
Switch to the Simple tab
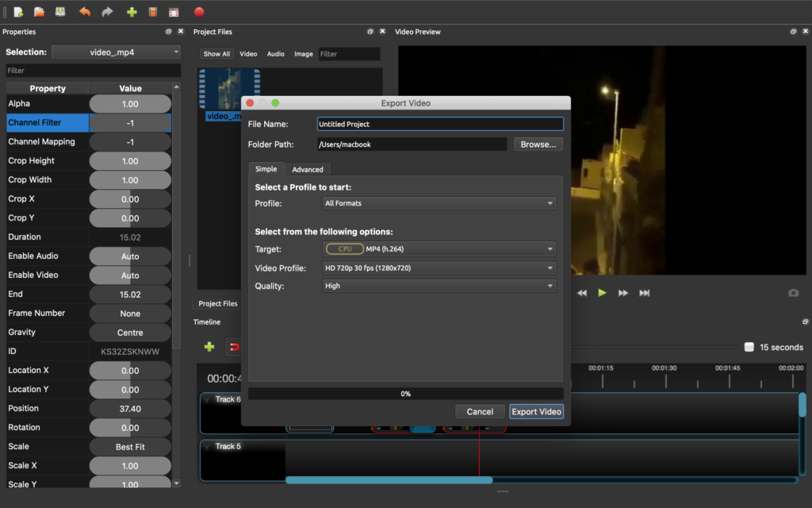click(x=266, y=169)
